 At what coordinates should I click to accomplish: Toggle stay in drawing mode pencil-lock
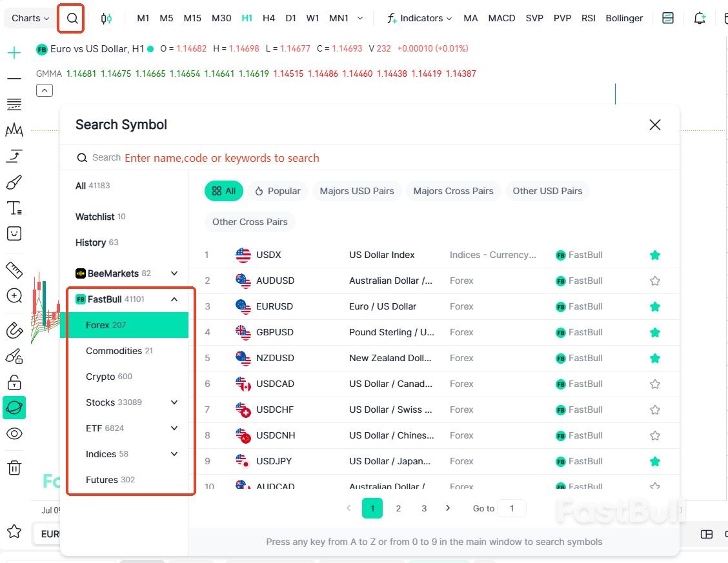click(x=14, y=356)
